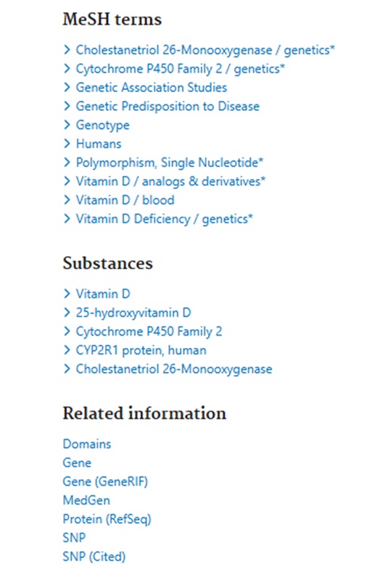Image resolution: width=375 pixels, height=588 pixels.
Task: Click chevron icon before Genetic Predisposition to Disease
Action: (67, 106)
